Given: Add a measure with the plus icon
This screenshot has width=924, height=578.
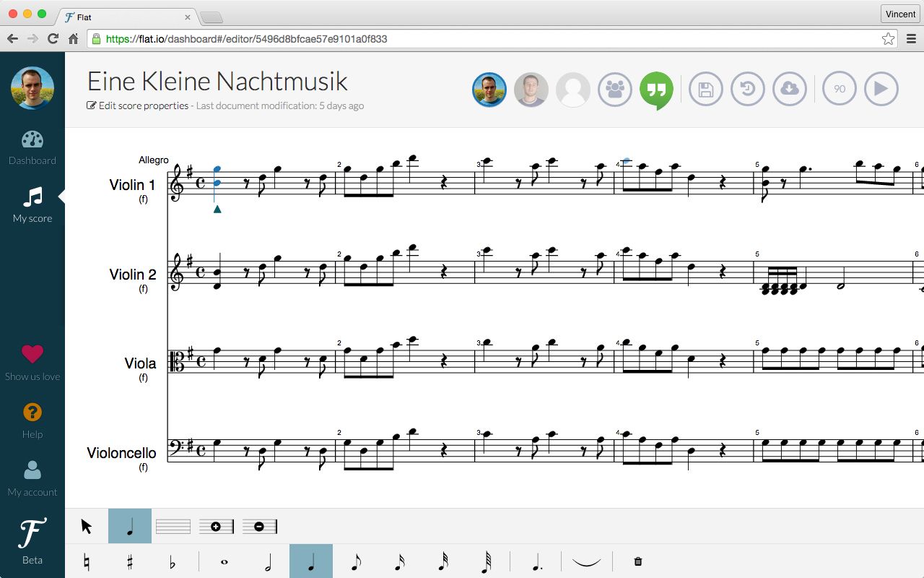Looking at the screenshot, I should 216,527.
